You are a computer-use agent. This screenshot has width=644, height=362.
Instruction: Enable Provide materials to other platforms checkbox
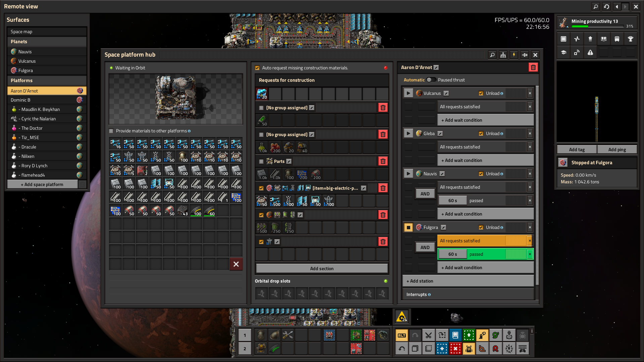point(111,131)
